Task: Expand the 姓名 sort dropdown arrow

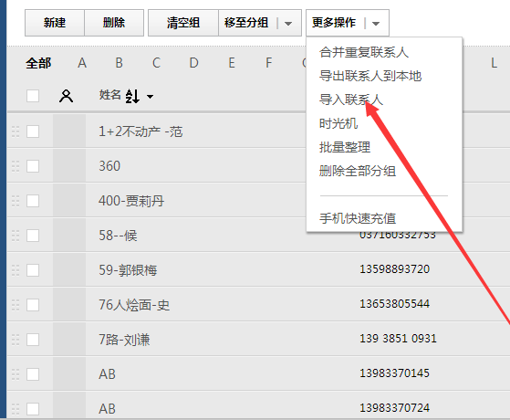Action: (x=150, y=97)
